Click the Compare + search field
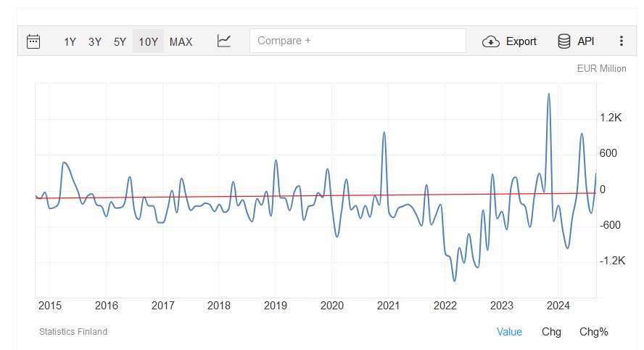The height and width of the screenshot is (350, 644). point(358,41)
